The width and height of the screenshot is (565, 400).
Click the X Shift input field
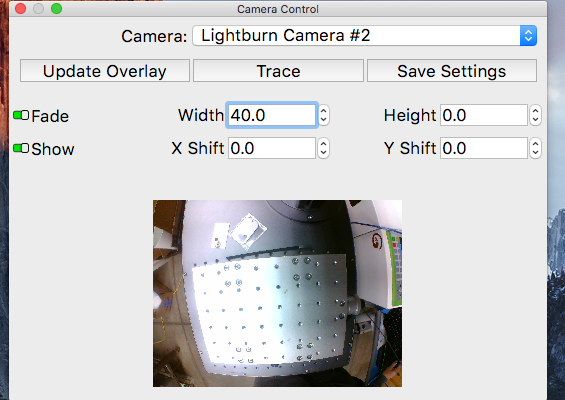272,148
